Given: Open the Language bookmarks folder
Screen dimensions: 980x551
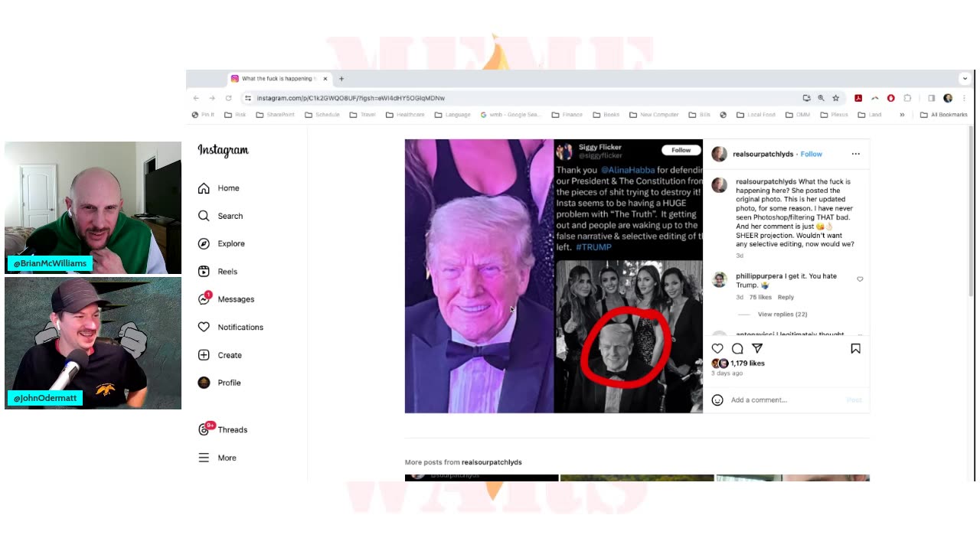Looking at the screenshot, I should pos(452,115).
